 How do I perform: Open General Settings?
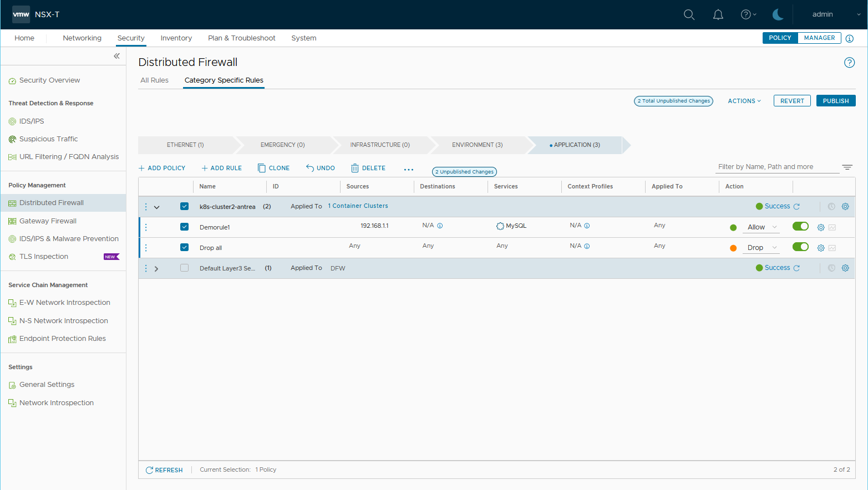[47, 385]
